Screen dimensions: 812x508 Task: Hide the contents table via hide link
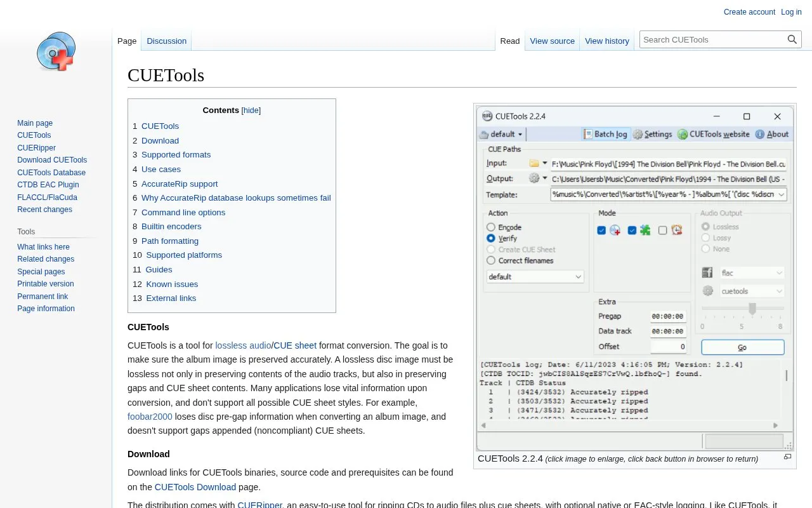pos(251,110)
